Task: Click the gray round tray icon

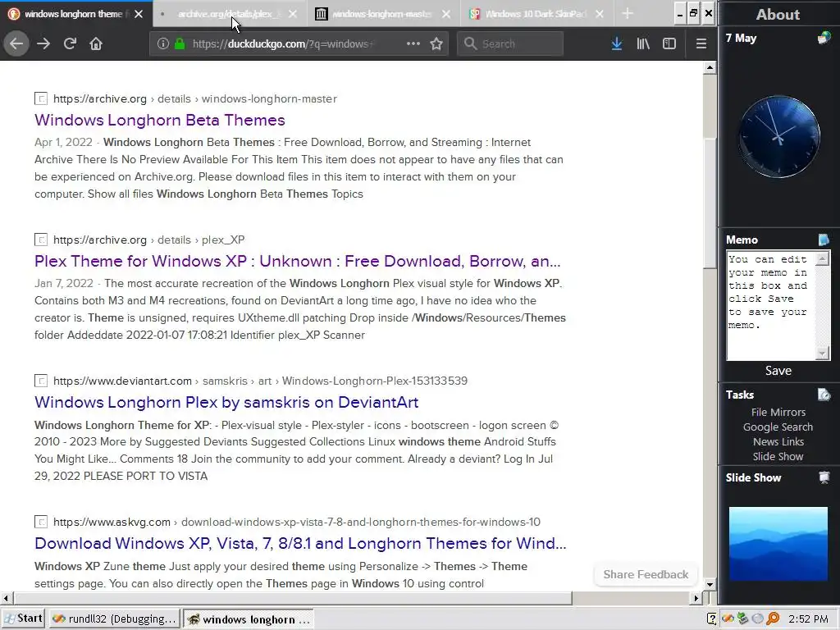Action: [x=757, y=619]
